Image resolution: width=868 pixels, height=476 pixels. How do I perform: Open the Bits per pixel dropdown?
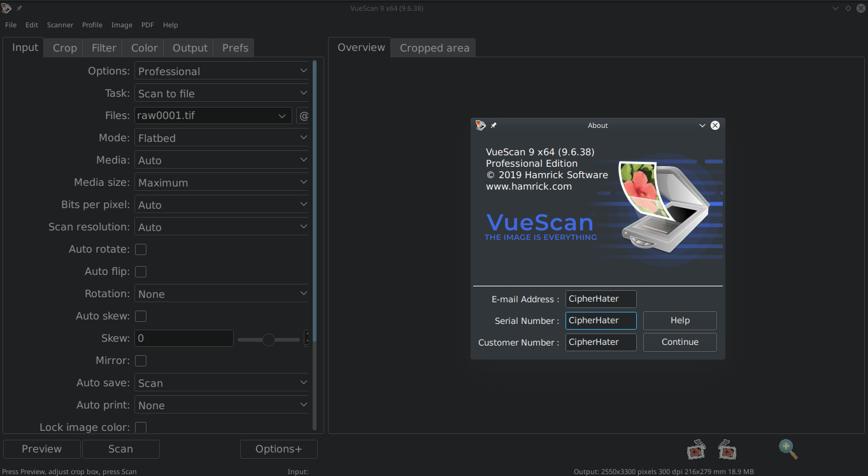[222, 205]
